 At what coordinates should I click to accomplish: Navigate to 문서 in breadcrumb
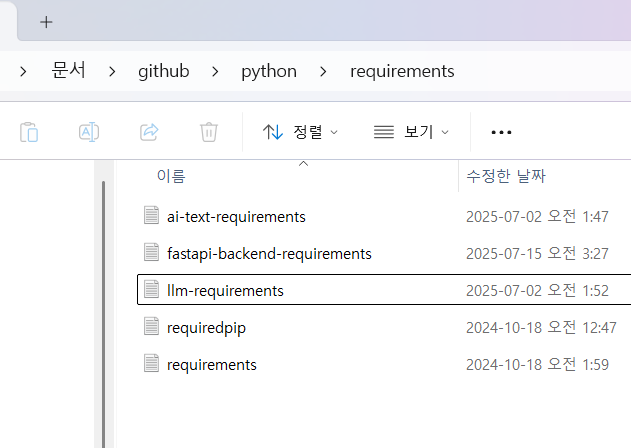click(x=69, y=72)
